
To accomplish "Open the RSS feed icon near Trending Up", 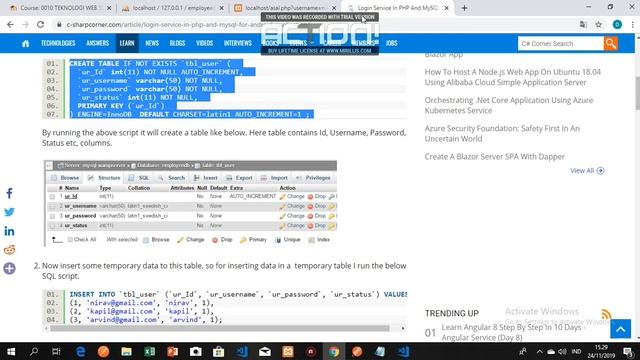I will (606, 314).
